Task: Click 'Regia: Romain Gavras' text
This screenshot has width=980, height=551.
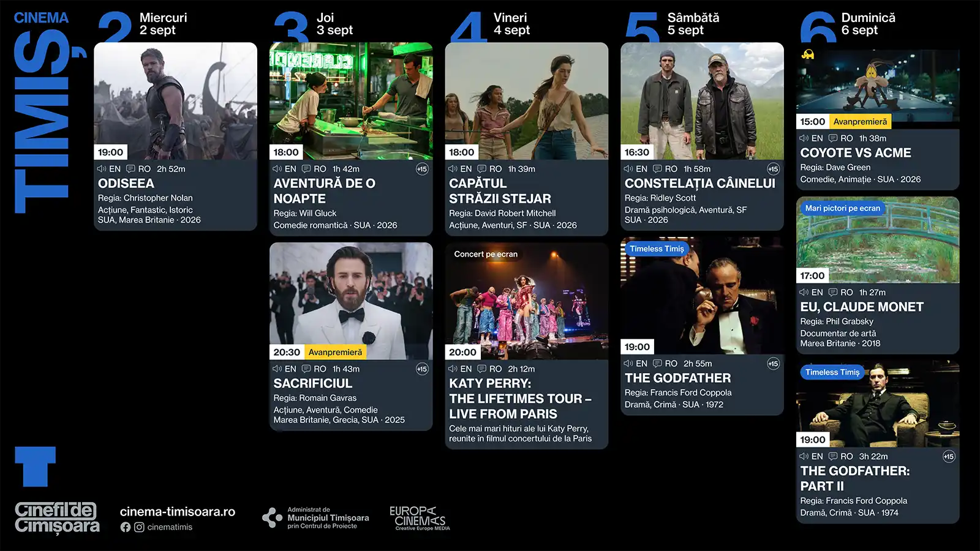Action: point(315,399)
